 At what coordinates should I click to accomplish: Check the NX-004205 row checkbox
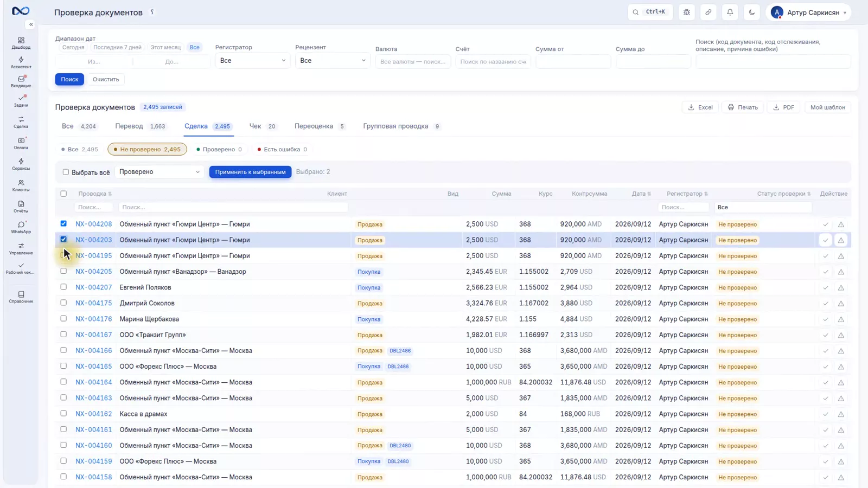(63, 271)
